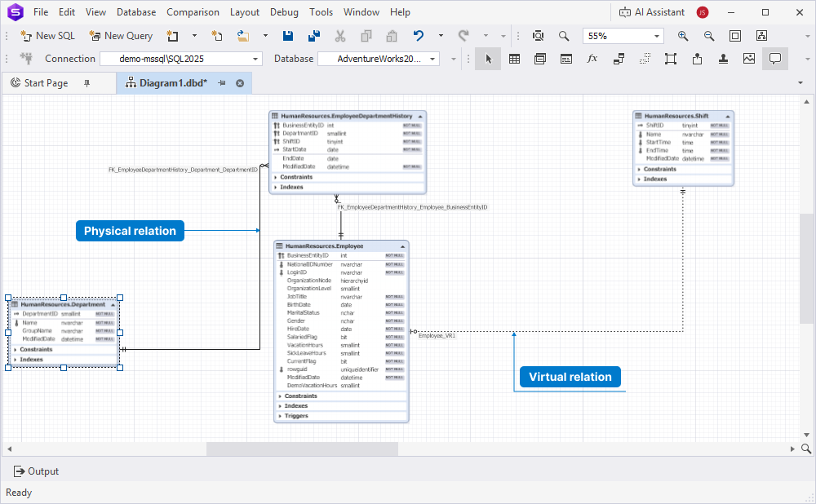The height and width of the screenshot is (504, 816).
Task: Pin the Start Page tab
Action: [87, 83]
